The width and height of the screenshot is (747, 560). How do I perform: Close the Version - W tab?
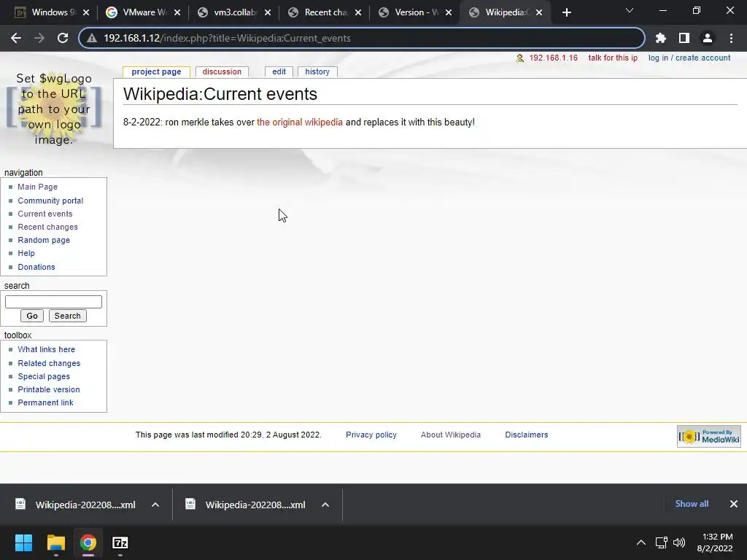point(449,12)
